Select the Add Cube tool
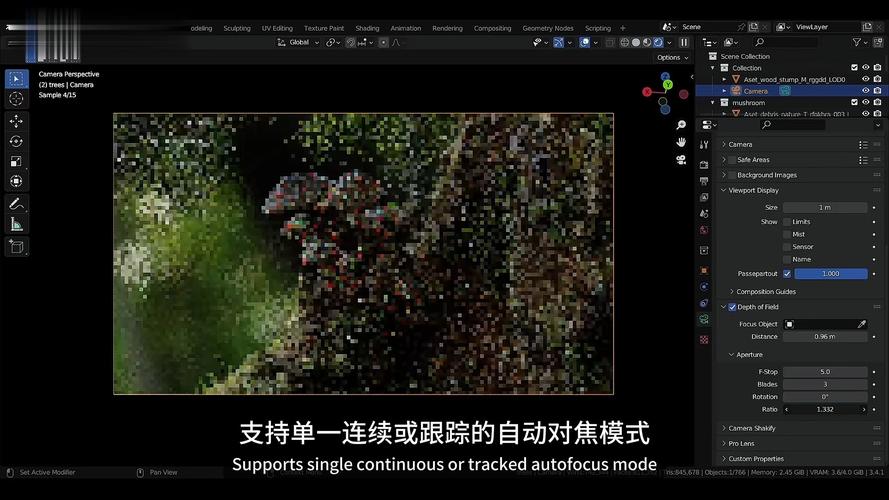889x500 pixels. pyautogui.click(x=16, y=247)
